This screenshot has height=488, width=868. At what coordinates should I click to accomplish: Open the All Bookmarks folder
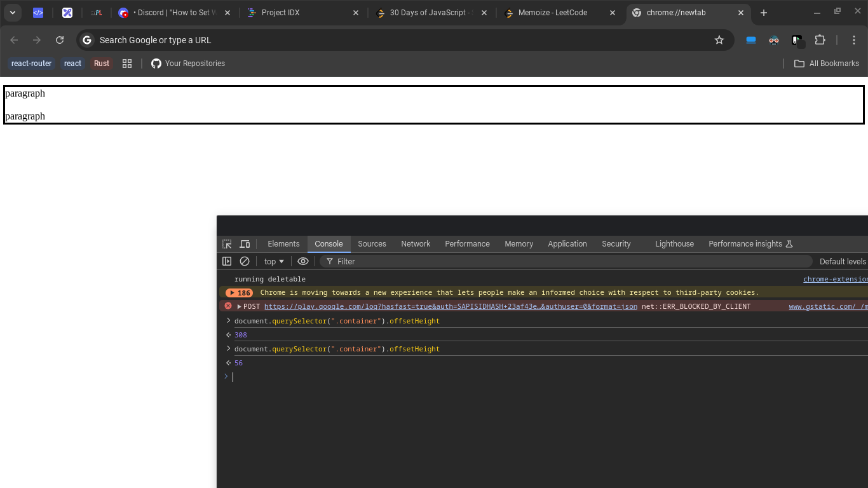827,64
